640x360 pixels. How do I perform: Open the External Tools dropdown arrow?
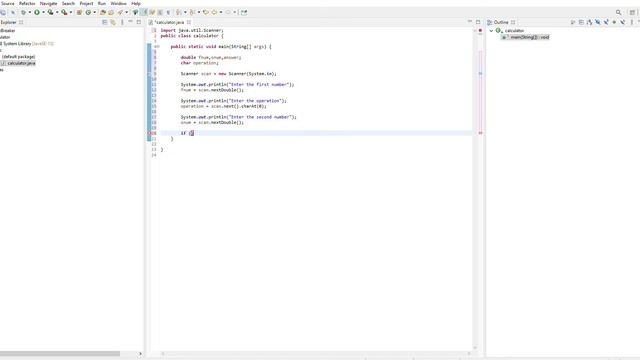pos(71,12)
